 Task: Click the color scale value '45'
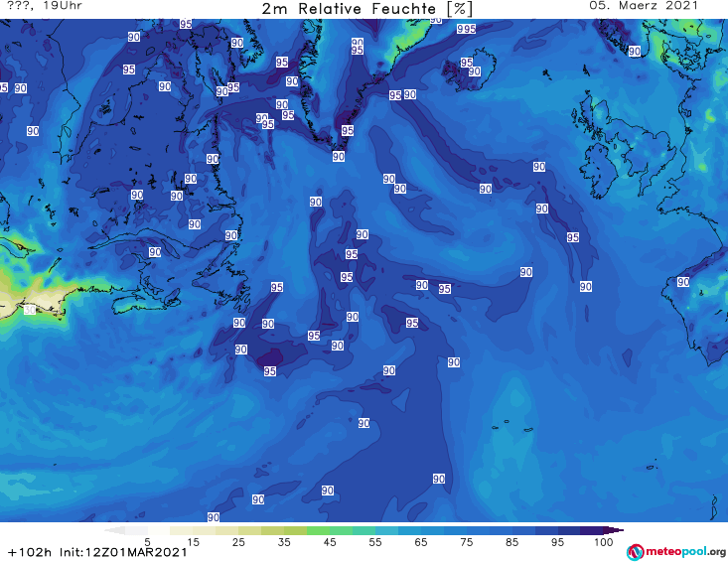click(330, 542)
